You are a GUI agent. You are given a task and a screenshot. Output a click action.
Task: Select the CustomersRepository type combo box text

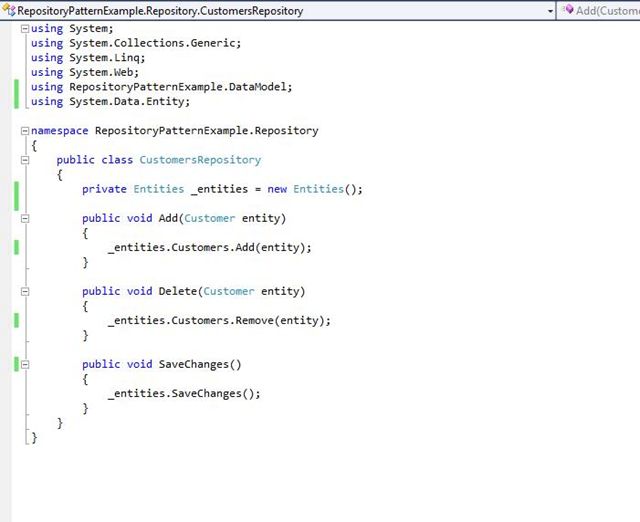pyautogui.click(x=160, y=10)
